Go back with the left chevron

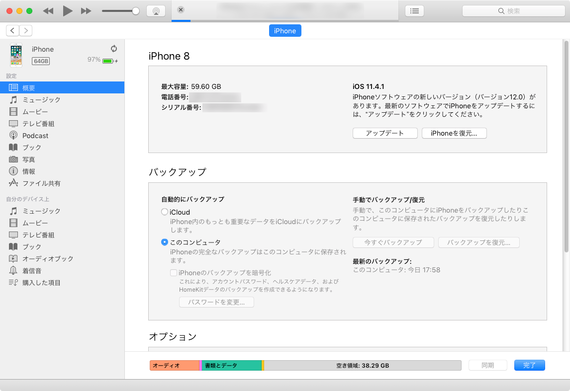click(x=12, y=31)
